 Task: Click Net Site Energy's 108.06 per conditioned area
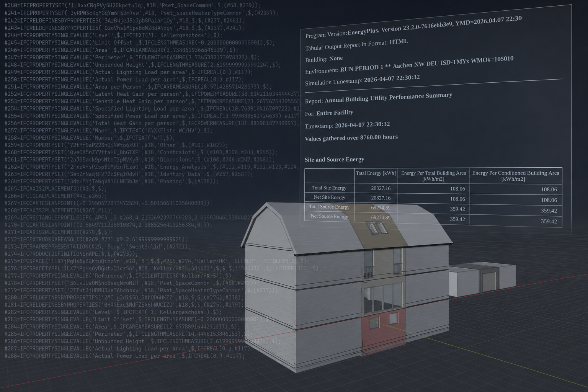pyautogui.click(x=549, y=200)
